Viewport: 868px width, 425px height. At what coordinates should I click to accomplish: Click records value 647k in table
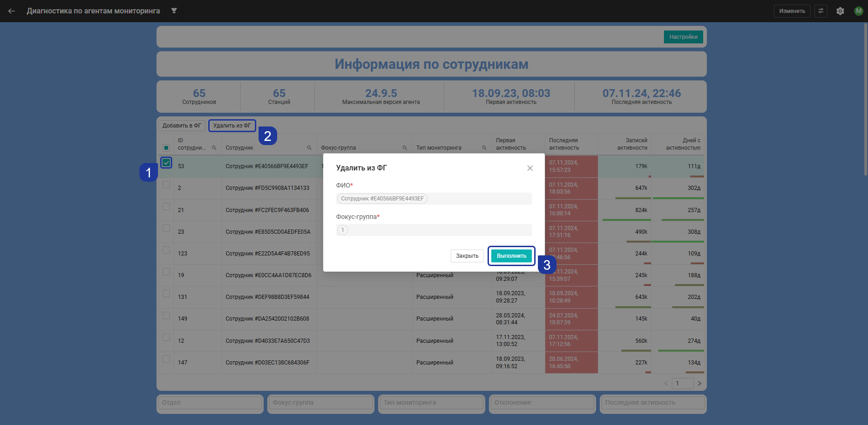pos(641,188)
